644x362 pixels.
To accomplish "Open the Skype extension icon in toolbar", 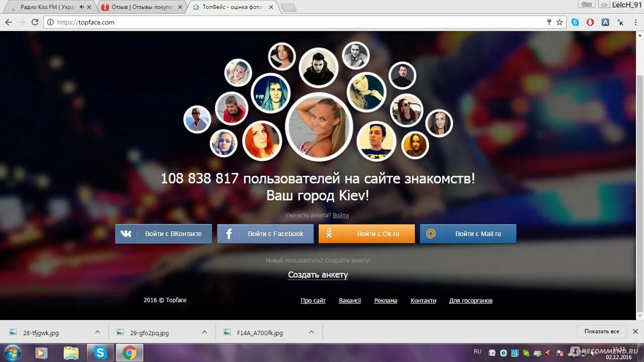I will pos(575,22).
